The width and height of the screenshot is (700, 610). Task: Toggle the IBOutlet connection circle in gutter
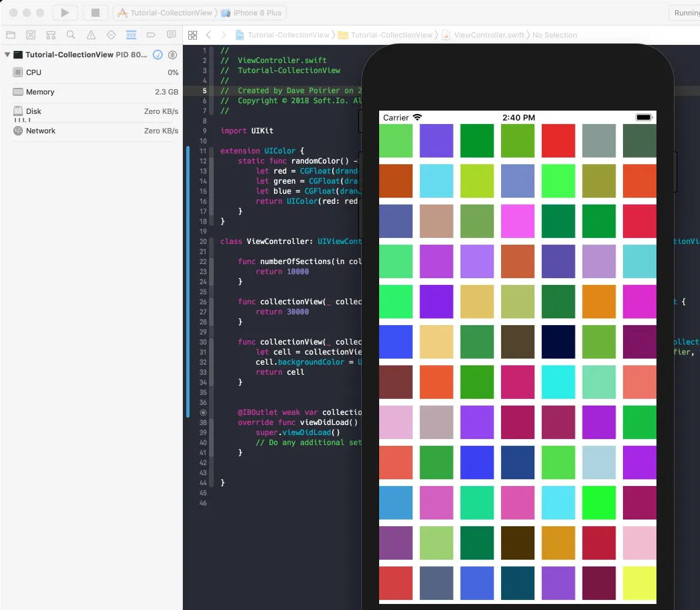[x=204, y=412]
